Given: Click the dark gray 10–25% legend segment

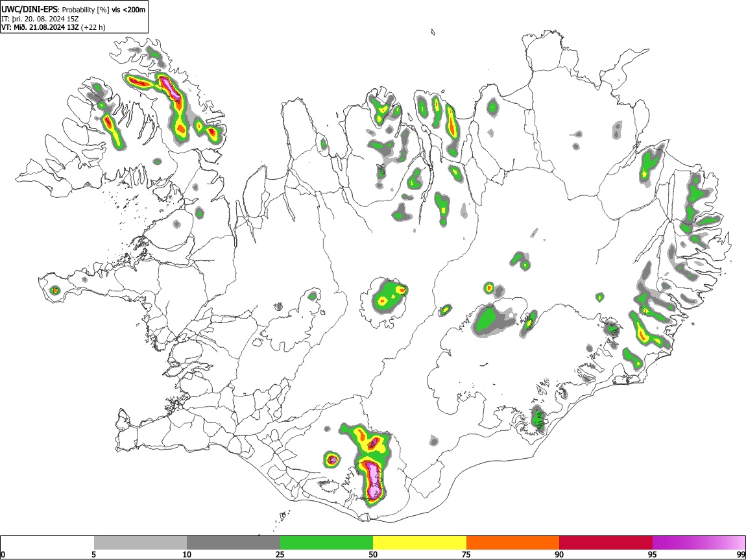Looking at the screenshot, I should [234, 543].
